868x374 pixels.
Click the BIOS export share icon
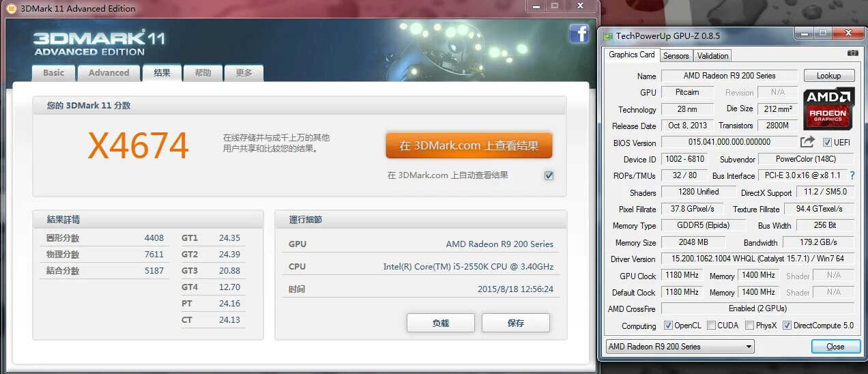tap(807, 142)
